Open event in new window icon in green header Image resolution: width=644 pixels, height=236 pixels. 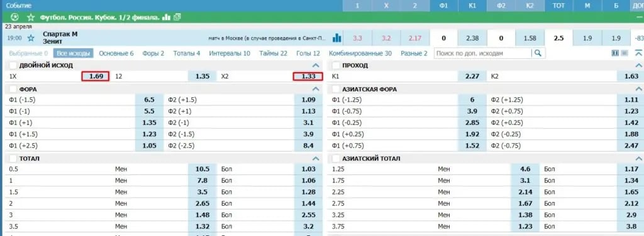point(177,17)
